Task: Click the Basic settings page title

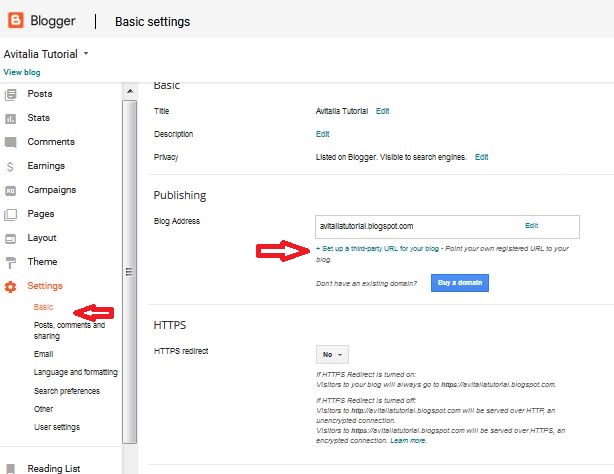Action: 152,22
